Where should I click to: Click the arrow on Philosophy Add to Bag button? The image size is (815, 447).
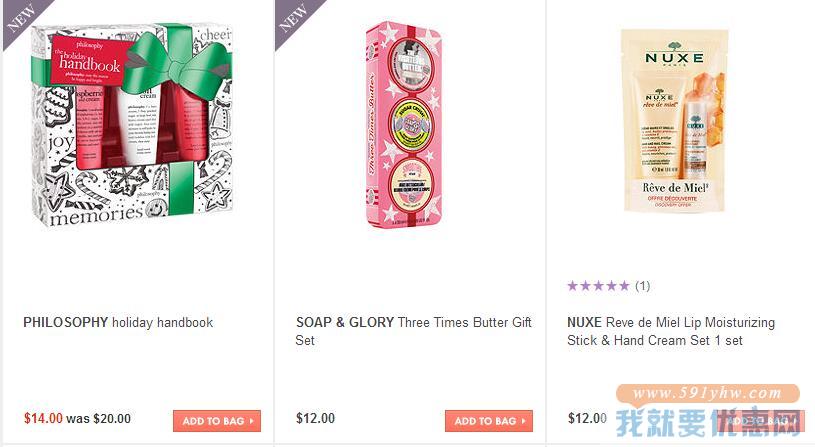(x=252, y=421)
